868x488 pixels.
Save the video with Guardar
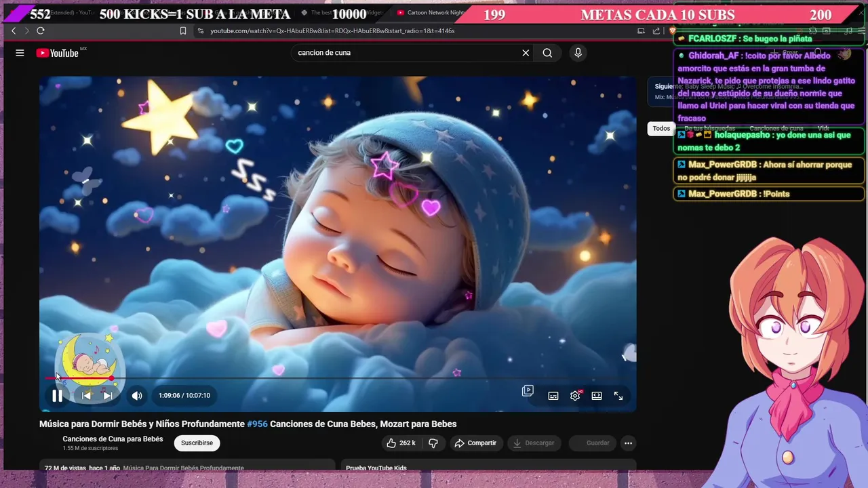click(591, 443)
